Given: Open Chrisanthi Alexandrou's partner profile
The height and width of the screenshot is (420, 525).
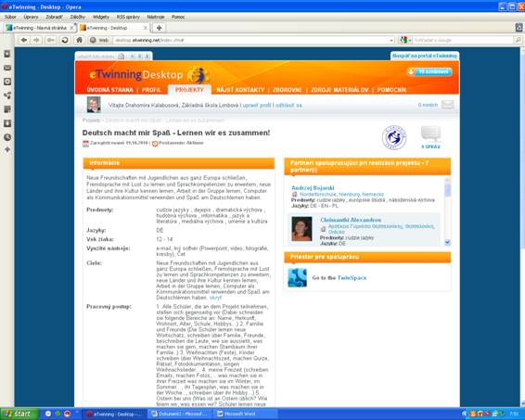Looking at the screenshot, I should pyautogui.click(x=351, y=220).
